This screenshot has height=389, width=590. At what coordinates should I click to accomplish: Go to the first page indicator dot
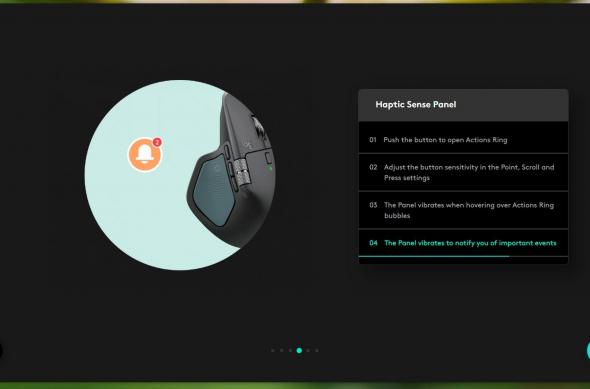pos(273,350)
